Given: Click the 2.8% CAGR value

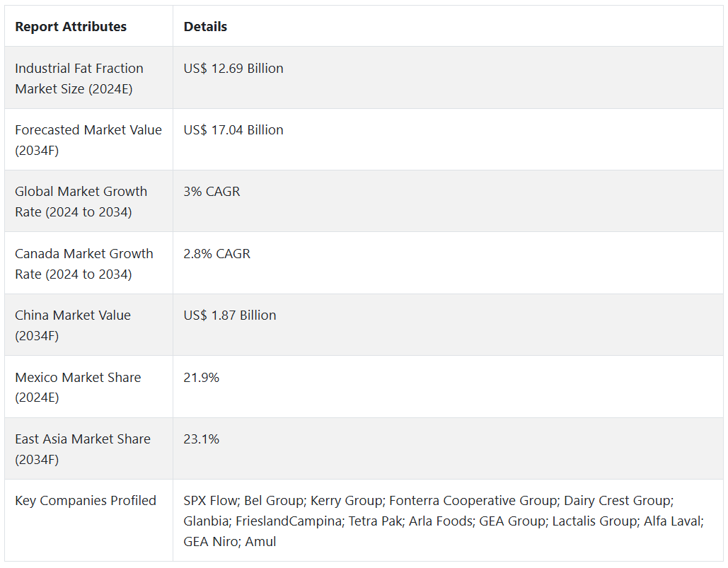Looking at the screenshot, I should (x=216, y=254).
